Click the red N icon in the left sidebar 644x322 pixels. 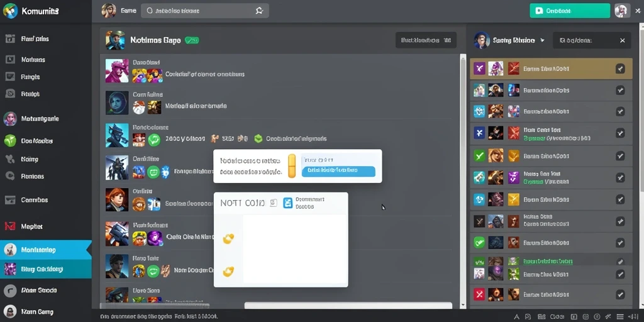click(x=10, y=226)
